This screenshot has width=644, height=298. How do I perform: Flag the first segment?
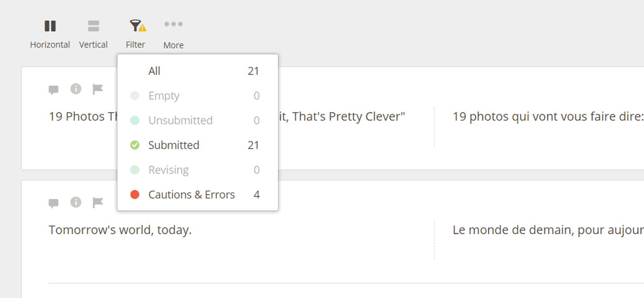(x=97, y=89)
